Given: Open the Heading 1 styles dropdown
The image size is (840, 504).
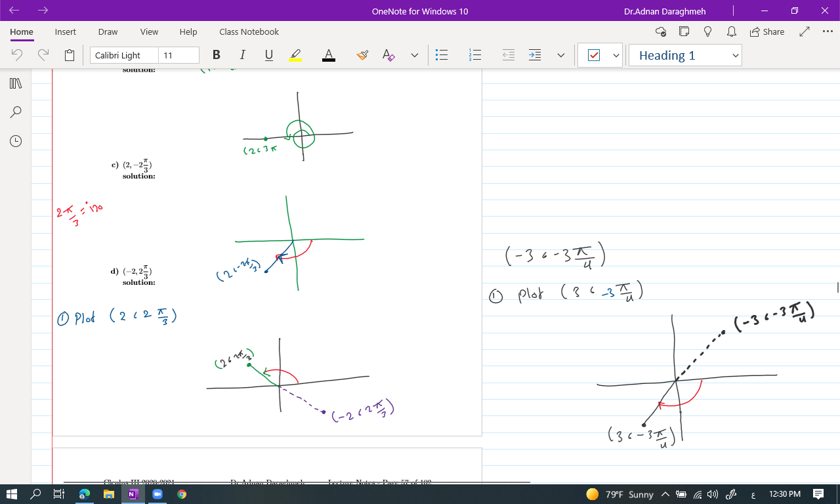Looking at the screenshot, I should click(685, 56).
